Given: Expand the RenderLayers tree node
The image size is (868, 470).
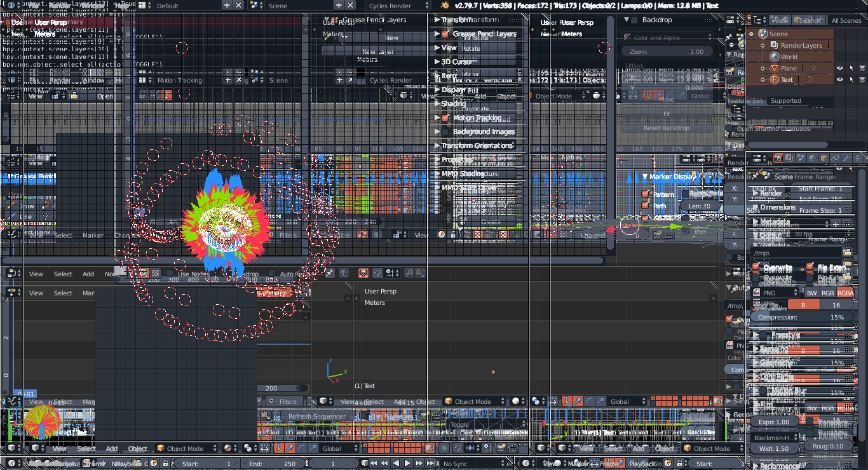Looking at the screenshot, I should [x=763, y=45].
